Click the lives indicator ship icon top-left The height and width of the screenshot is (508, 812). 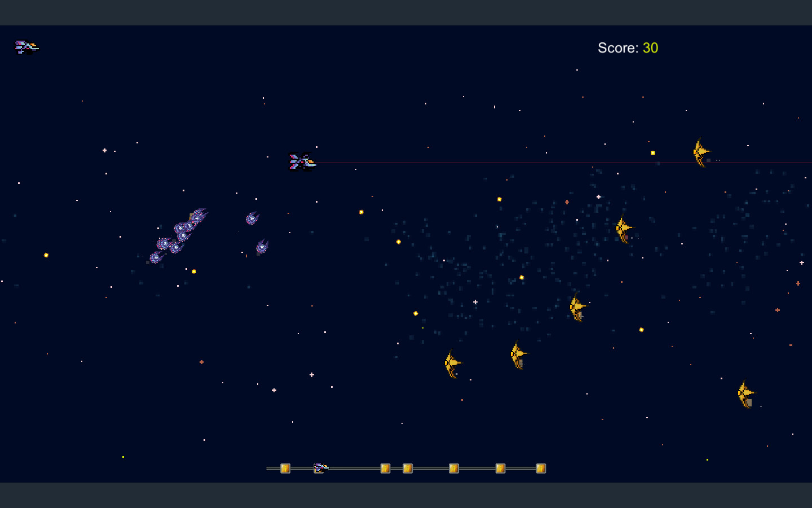click(27, 46)
